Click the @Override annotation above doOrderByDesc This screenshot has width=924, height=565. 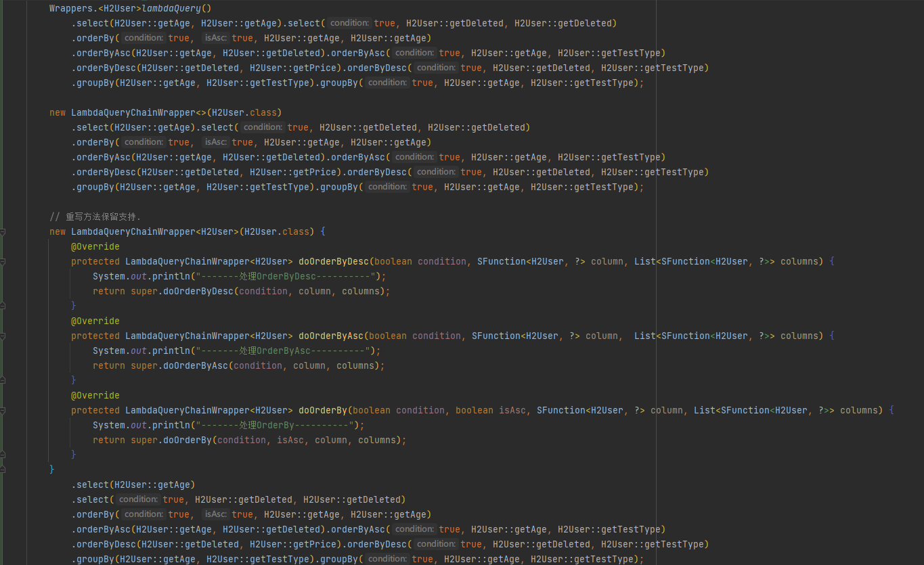(95, 246)
